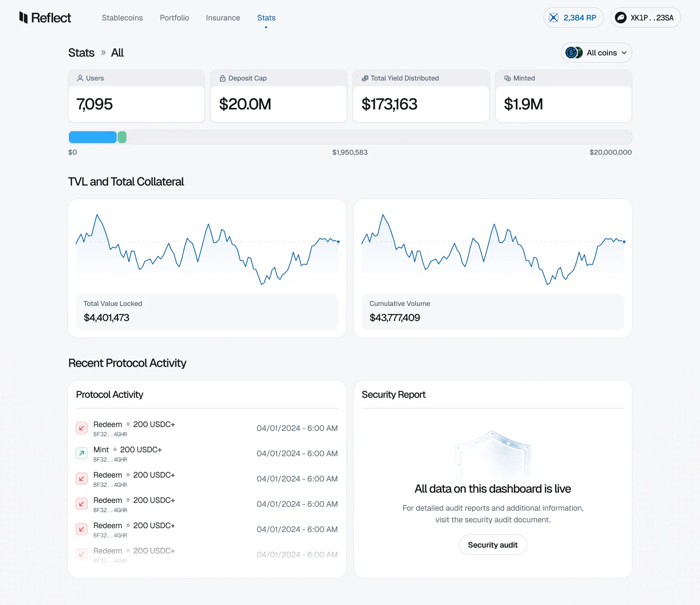The image size is (700, 605).
Task: Click the wallet avatar icon next to XK1P..23SA
Action: [621, 18]
